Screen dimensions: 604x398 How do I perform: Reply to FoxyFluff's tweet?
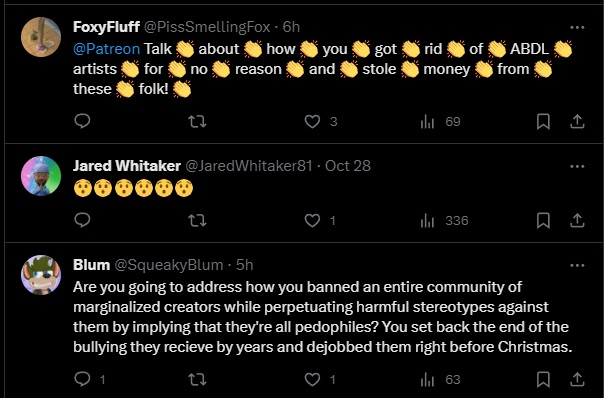tap(82, 121)
